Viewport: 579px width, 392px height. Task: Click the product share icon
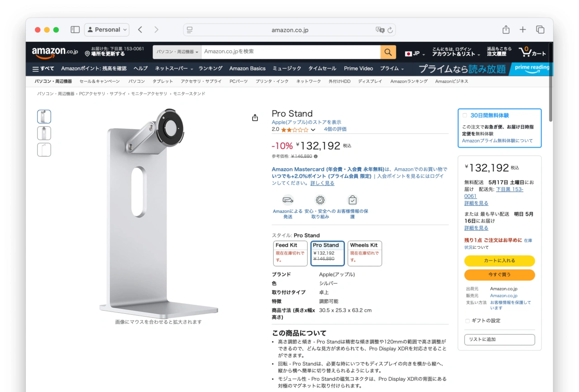pyautogui.click(x=255, y=118)
